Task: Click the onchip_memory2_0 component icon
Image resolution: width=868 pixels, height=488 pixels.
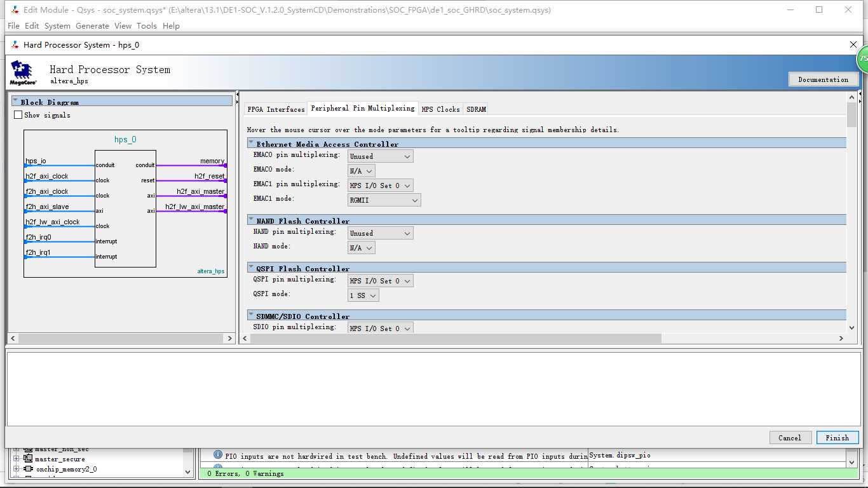Action: [28, 469]
